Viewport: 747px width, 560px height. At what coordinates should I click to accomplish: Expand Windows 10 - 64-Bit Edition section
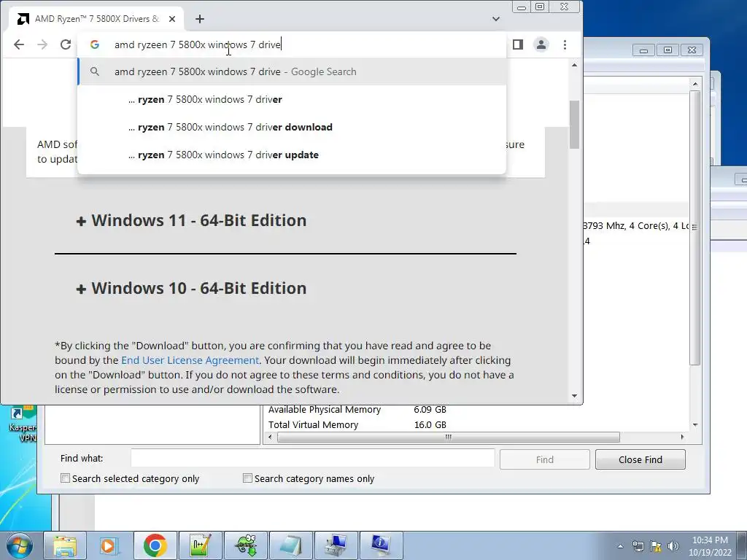191,288
